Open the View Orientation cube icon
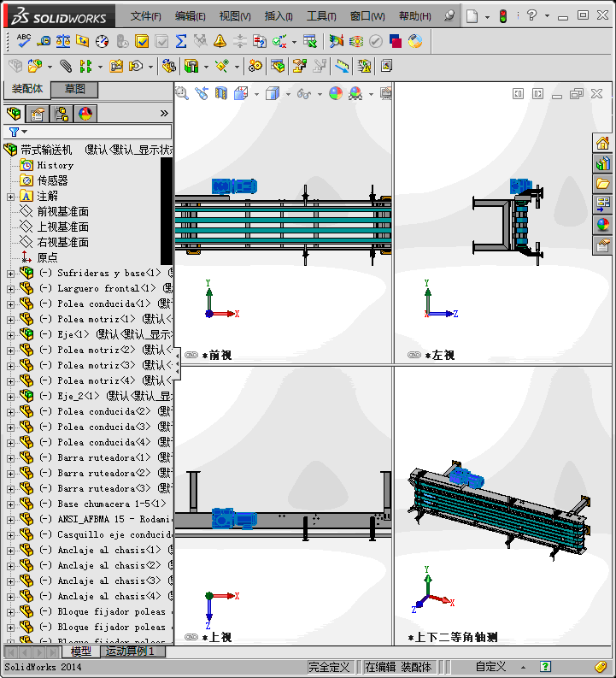Screen dimensions: 616x678 241,93
